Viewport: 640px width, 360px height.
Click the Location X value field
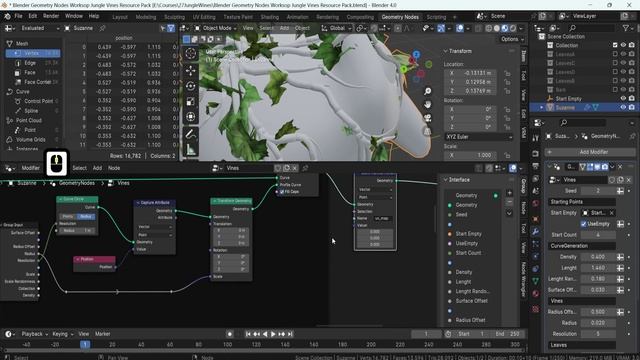(x=471, y=73)
